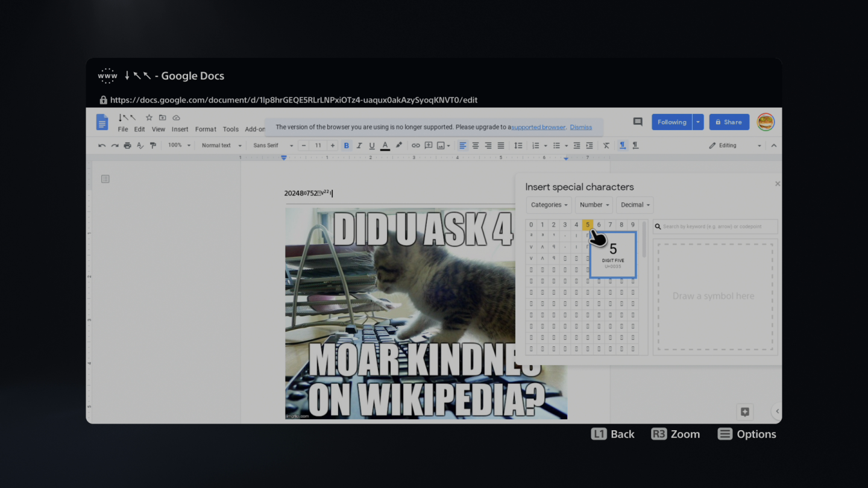Click the undo arrow in toolbar

tap(102, 145)
